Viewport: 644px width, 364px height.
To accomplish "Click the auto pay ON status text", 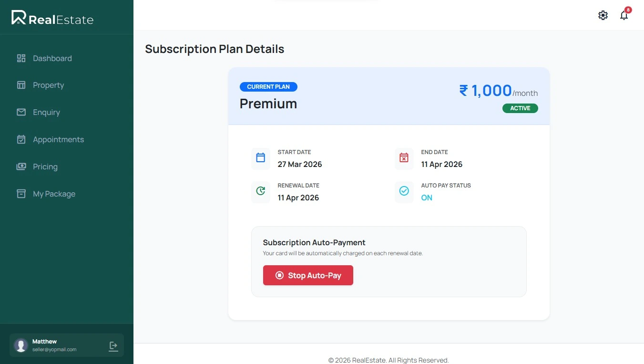I will click(x=427, y=198).
